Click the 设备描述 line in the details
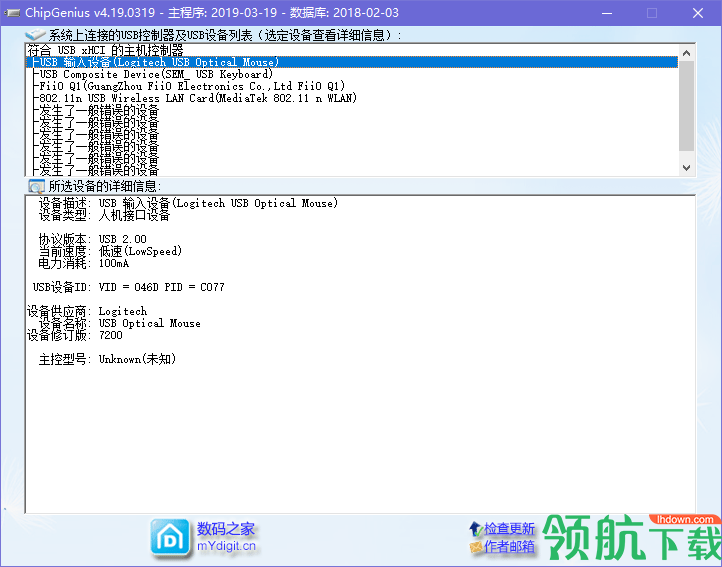 (188, 203)
